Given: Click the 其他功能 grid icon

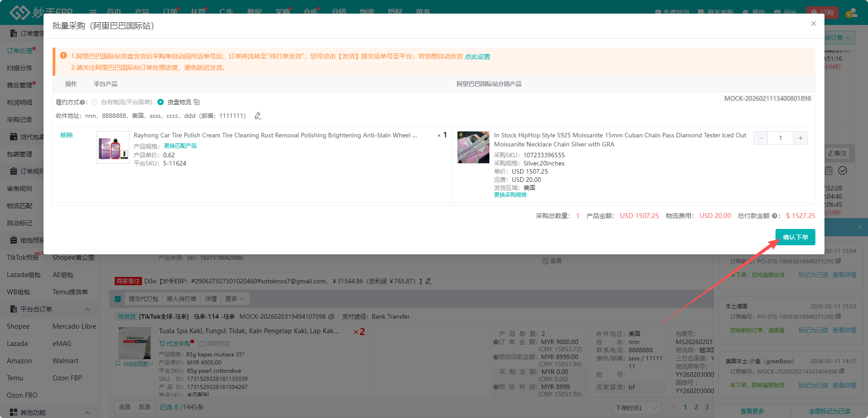Looking at the screenshot, I should point(14,413).
